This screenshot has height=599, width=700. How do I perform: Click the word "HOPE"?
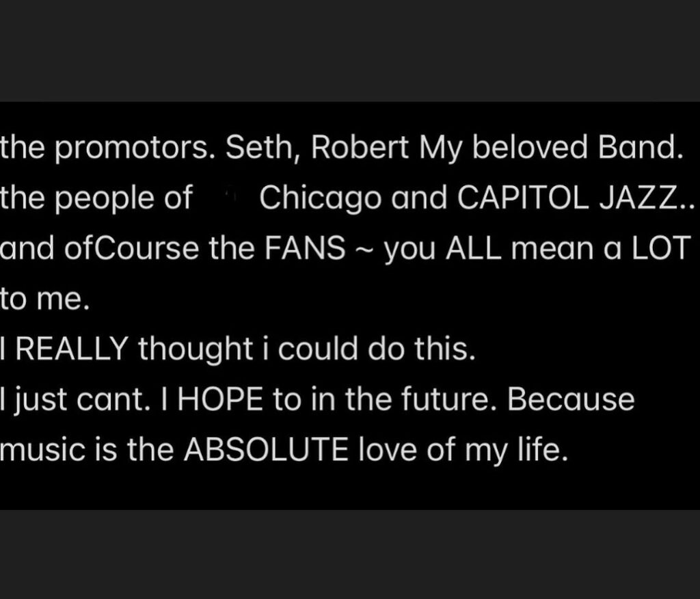pyautogui.click(x=220, y=399)
